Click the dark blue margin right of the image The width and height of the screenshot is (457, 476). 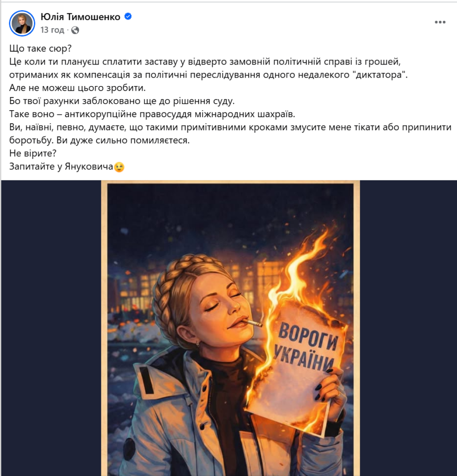tap(408, 328)
